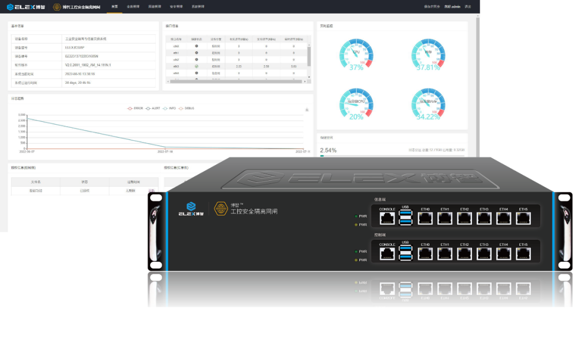The width and height of the screenshot is (588, 364).
Task: Toggle the ERROR series in the chart legend
Action: pyautogui.click(x=134, y=108)
